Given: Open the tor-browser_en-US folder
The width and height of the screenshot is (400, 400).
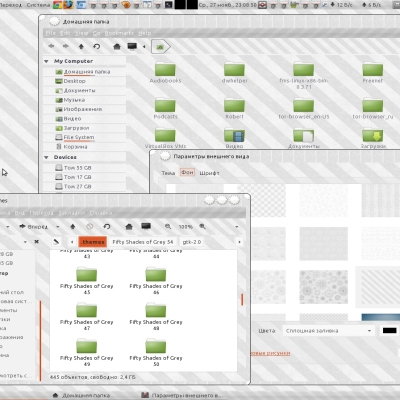Looking at the screenshot, I should click(x=304, y=108).
